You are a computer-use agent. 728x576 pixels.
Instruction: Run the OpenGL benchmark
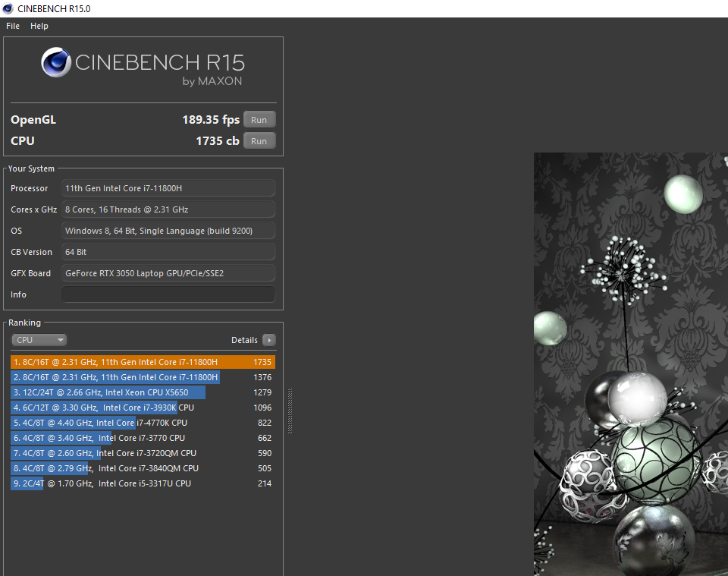click(259, 120)
